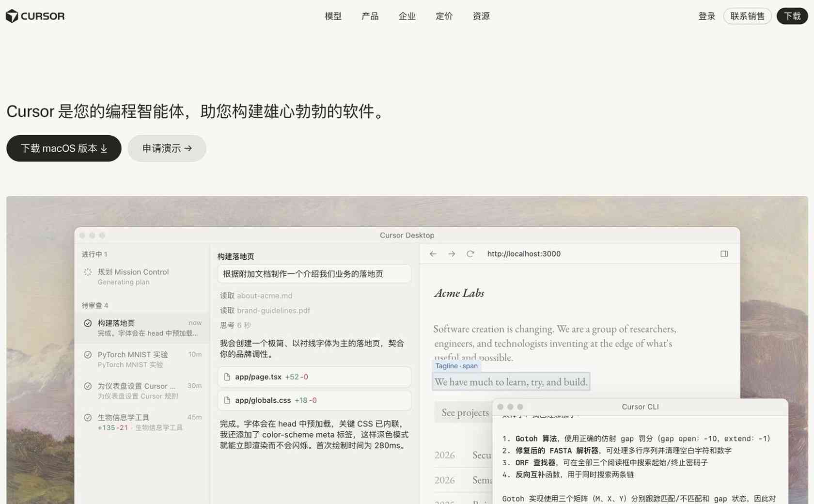This screenshot has width=814, height=504.
Task: Click the http://localhost:3000 address field
Action: (x=524, y=254)
